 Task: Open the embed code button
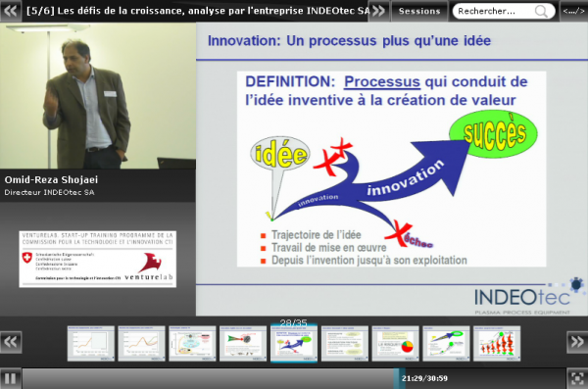[x=573, y=11]
